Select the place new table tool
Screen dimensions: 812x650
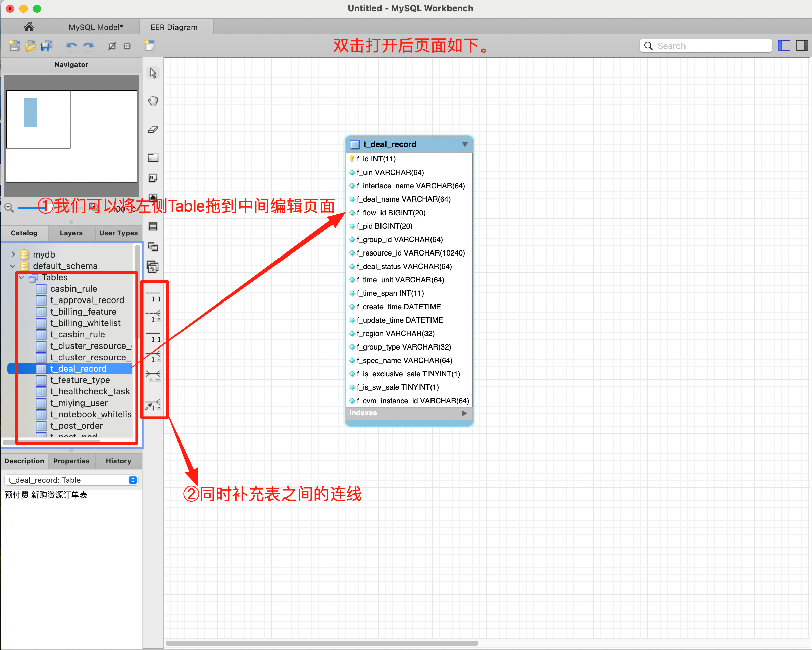click(x=153, y=227)
